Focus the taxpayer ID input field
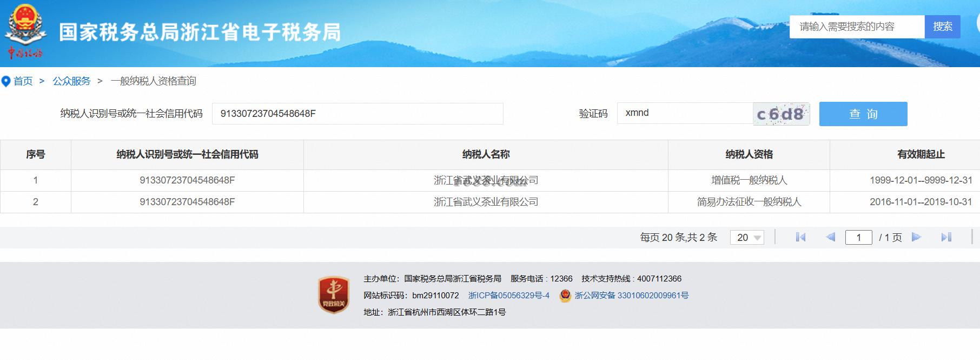Viewport: 980px width, 360px height. click(x=357, y=114)
